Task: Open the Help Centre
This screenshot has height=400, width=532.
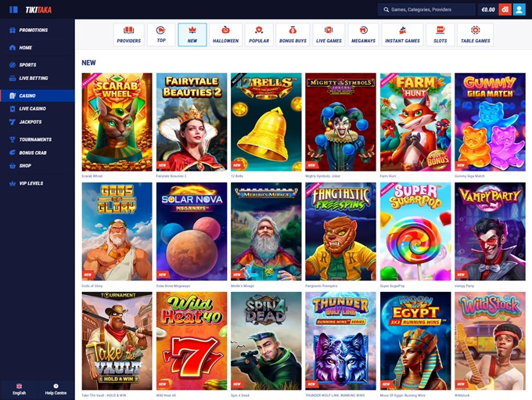Action: 56,388
